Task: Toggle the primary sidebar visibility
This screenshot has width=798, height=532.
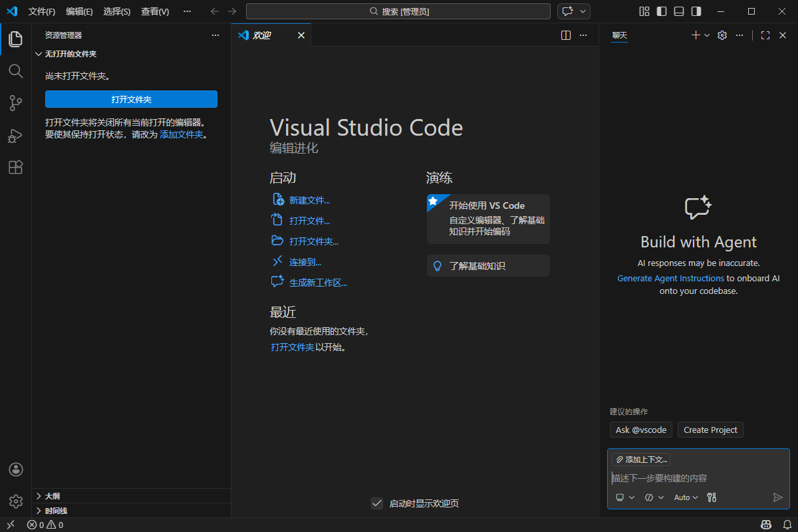Action: coord(660,11)
